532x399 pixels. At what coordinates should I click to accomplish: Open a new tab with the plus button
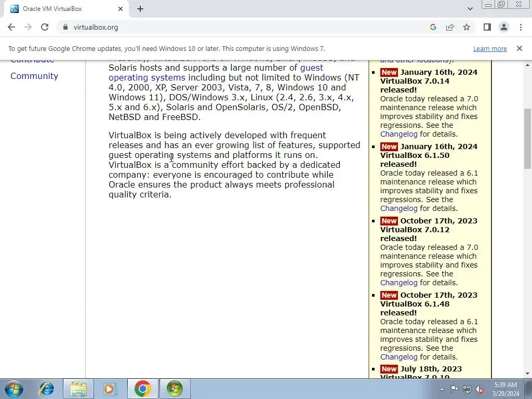coord(140,9)
